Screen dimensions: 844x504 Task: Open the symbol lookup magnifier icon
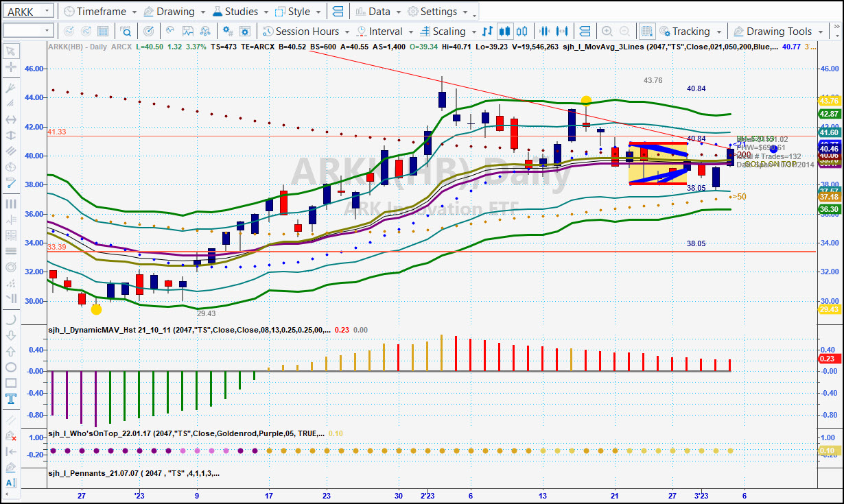[x=126, y=32]
